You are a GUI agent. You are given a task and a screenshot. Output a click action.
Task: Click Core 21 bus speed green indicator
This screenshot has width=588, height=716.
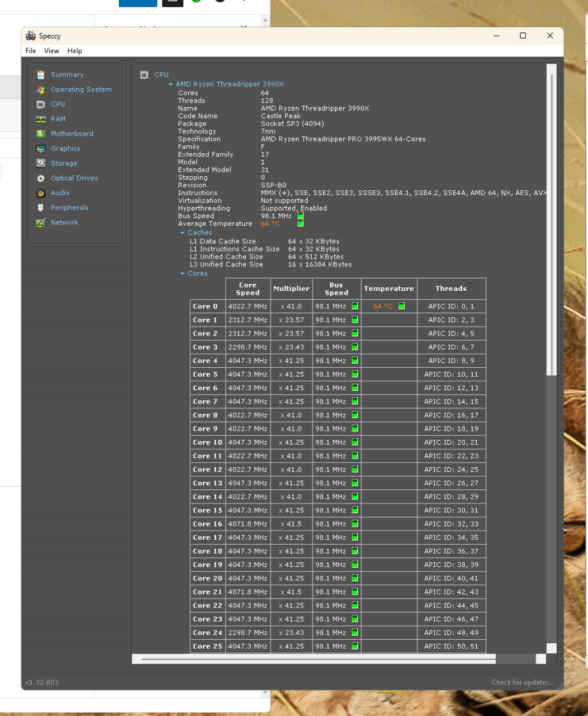tap(354, 592)
